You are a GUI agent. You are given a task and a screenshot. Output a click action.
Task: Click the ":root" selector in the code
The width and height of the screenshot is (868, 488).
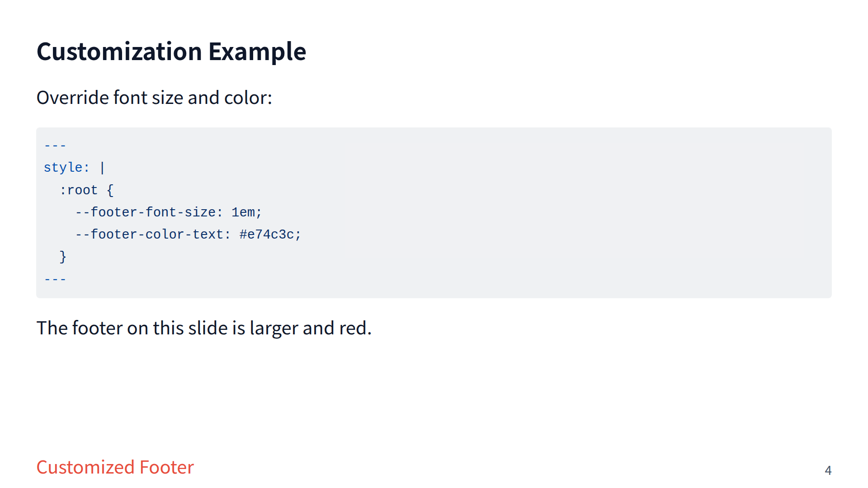pos(79,190)
